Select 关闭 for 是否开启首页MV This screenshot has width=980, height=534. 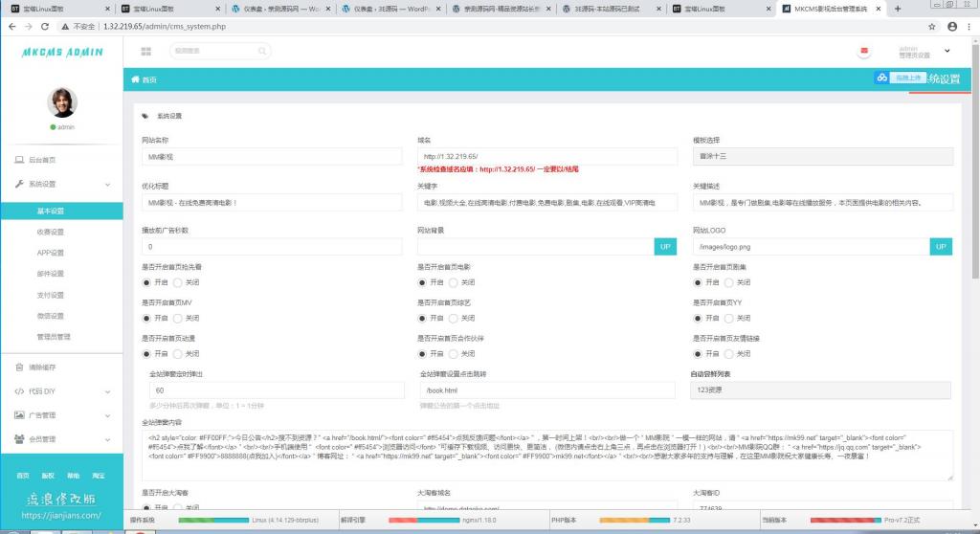pyautogui.click(x=178, y=318)
